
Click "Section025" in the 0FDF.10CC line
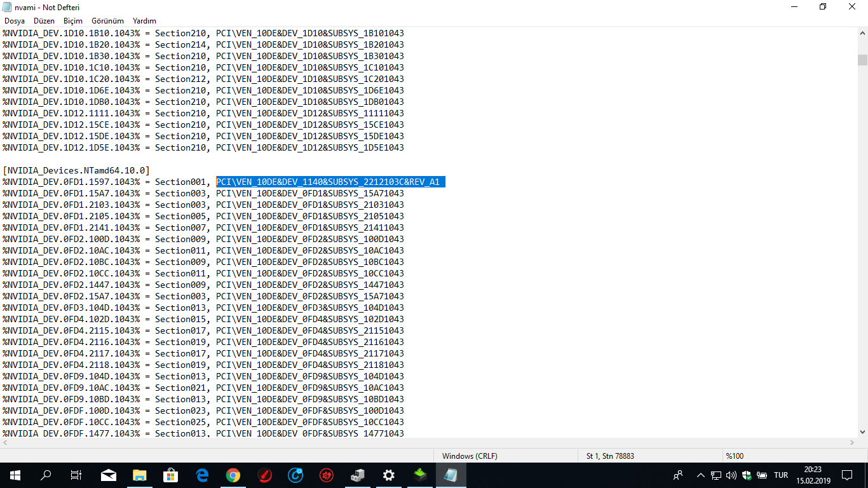coord(180,422)
